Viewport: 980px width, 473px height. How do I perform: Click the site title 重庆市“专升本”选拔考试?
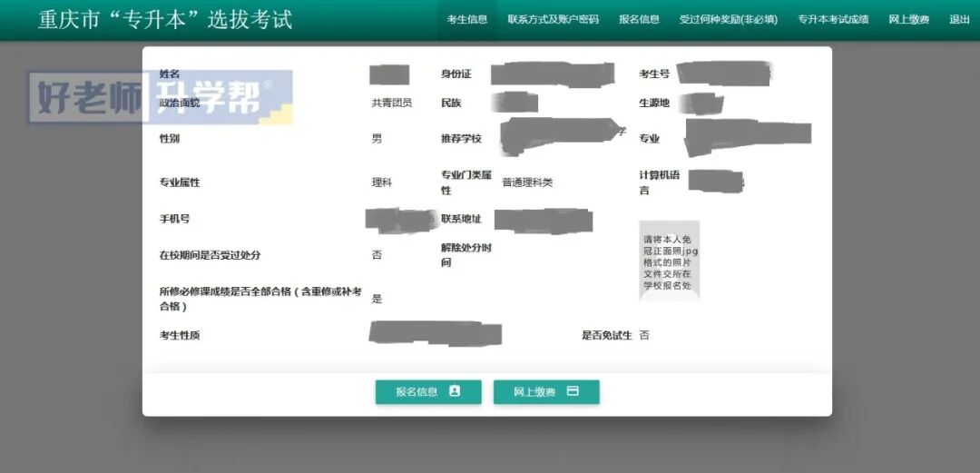point(165,20)
